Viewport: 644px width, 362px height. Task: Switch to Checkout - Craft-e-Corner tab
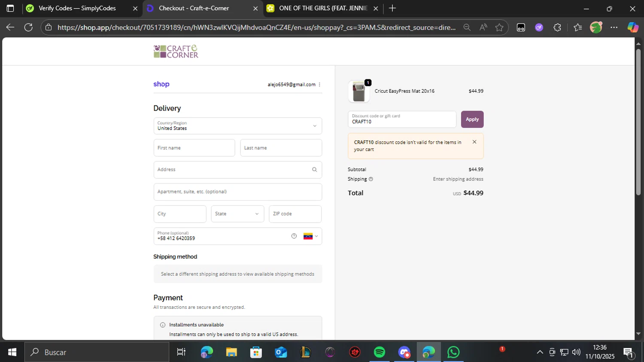tap(194, 8)
